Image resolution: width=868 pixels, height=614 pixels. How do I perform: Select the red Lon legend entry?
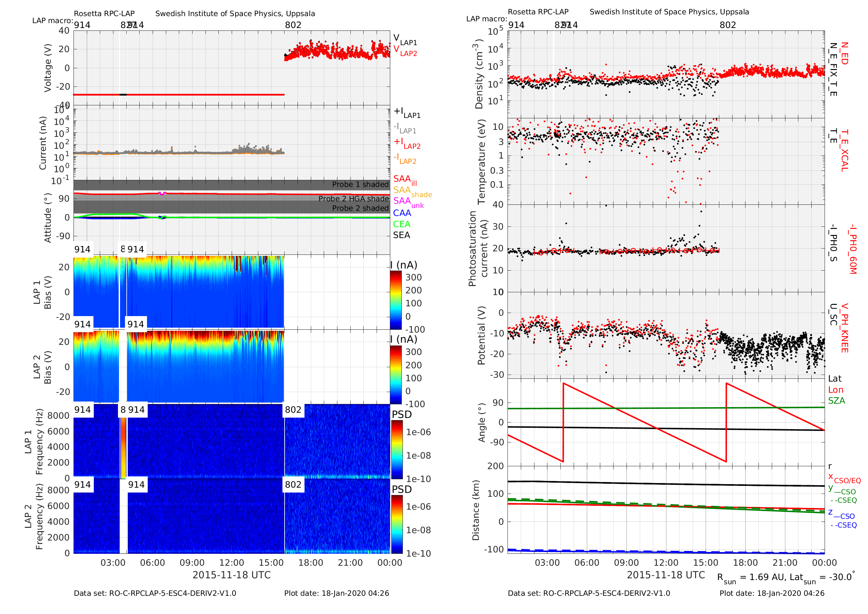(836, 390)
